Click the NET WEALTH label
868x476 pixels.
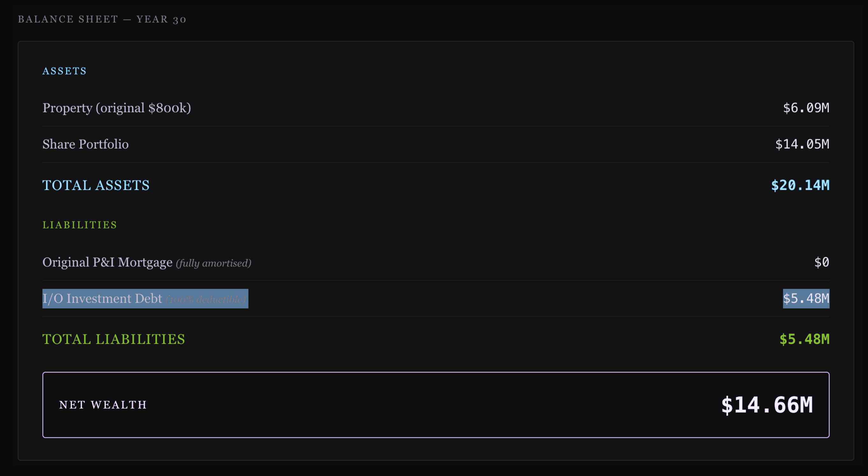(x=103, y=405)
